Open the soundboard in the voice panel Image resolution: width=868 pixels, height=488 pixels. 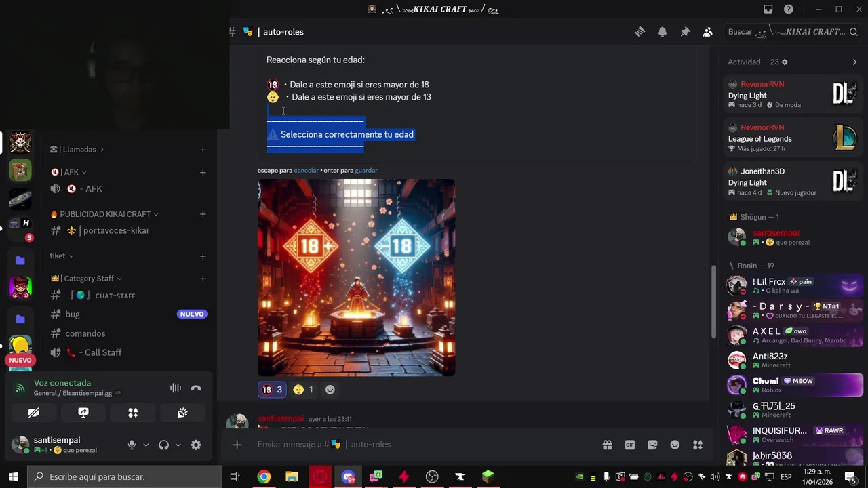click(x=182, y=413)
